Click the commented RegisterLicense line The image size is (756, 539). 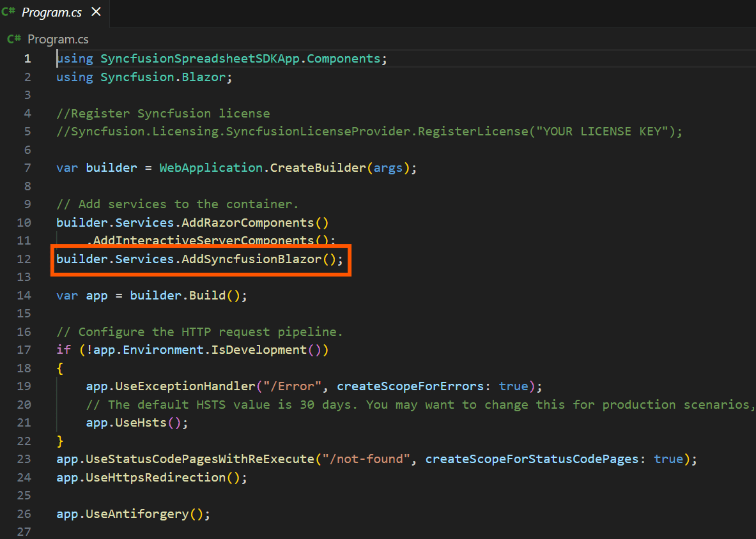[367, 131]
